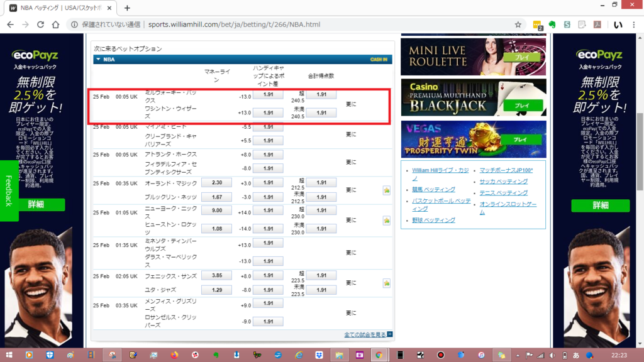Launch Firefox from the taskbar

pyautogui.click(x=174, y=355)
